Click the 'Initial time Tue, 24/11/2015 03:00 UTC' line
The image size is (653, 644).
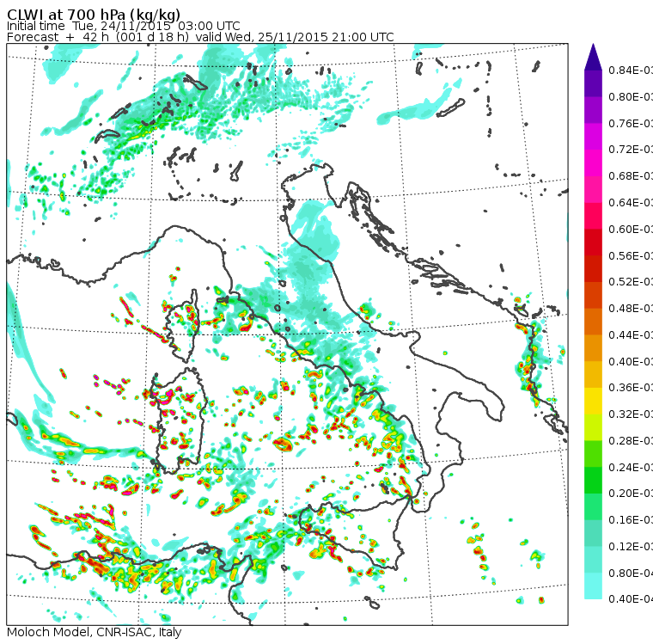(x=123, y=26)
